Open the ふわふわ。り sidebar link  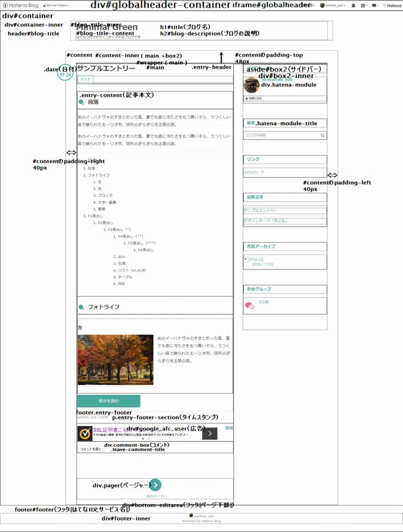click(254, 172)
